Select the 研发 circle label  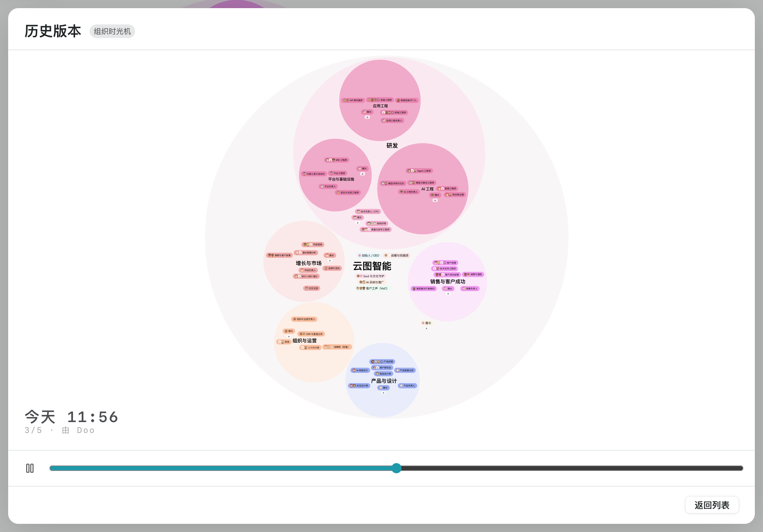[x=392, y=146]
